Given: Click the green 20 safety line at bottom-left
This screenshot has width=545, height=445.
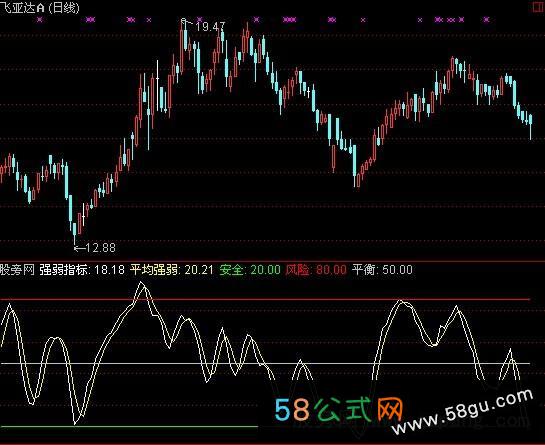Looking at the screenshot, I should [129, 426].
